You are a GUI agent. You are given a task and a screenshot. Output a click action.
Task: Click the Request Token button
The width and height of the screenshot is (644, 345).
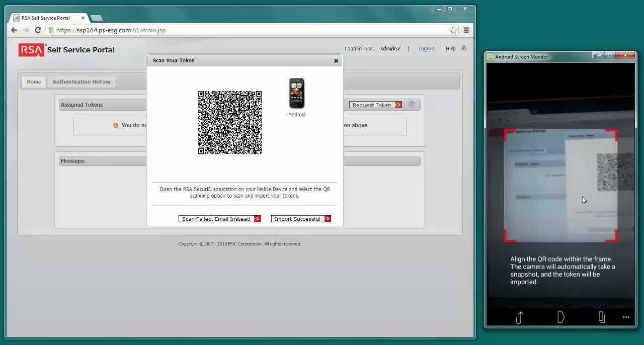coord(375,105)
